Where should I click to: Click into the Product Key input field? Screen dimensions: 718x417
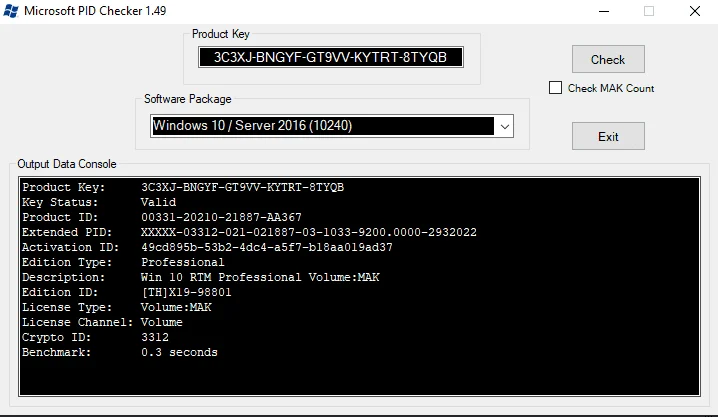[x=331, y=57]
